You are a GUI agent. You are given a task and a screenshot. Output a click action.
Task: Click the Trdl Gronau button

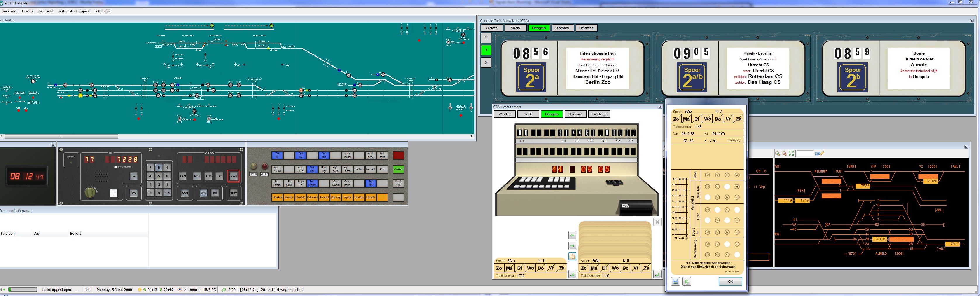coord(312,183)
